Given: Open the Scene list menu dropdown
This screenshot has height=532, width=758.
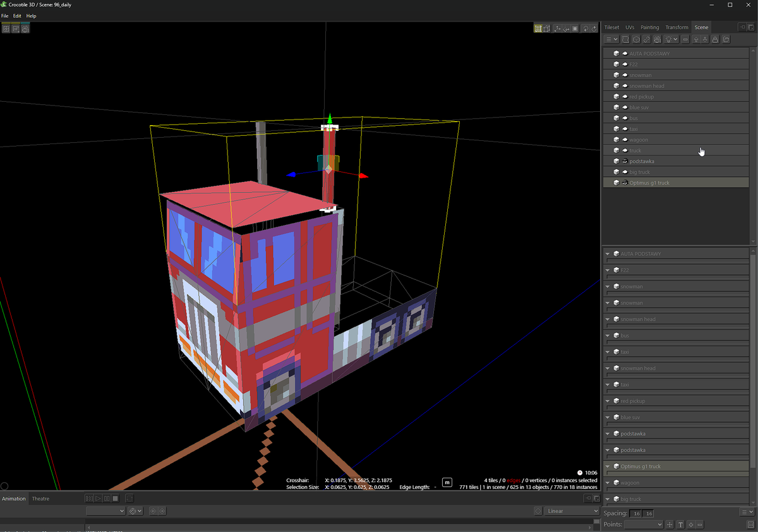Looking at the screenshot, I should coord(612,39).
